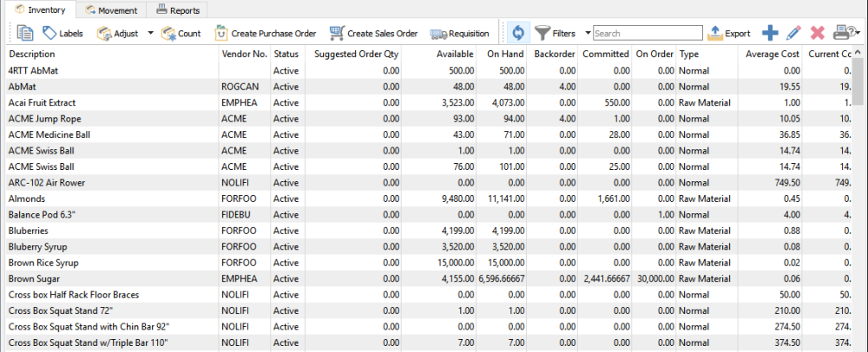868x352 pixels.
Task: Click Available value 9,480.00
Action: [x=457, y=199]
